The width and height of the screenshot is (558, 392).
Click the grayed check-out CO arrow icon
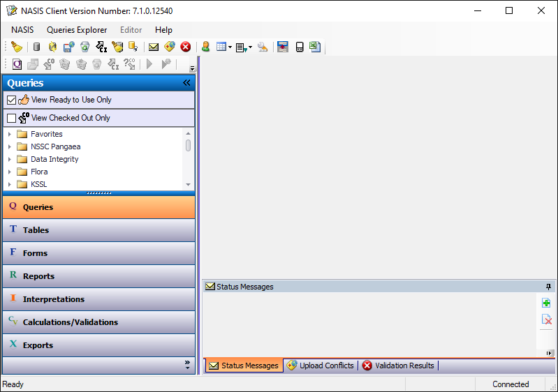coord(49,64)
